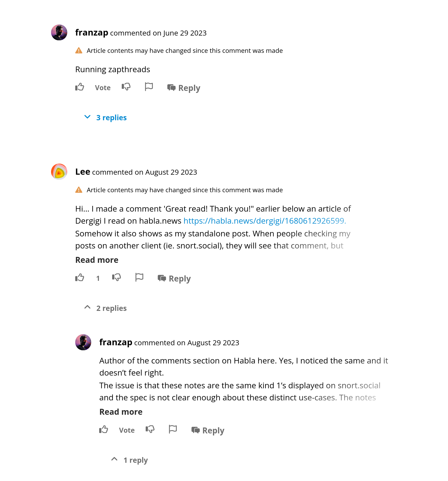Collapse the 1 reply thread
448x481 pixels.
click(x=129, y=460)
